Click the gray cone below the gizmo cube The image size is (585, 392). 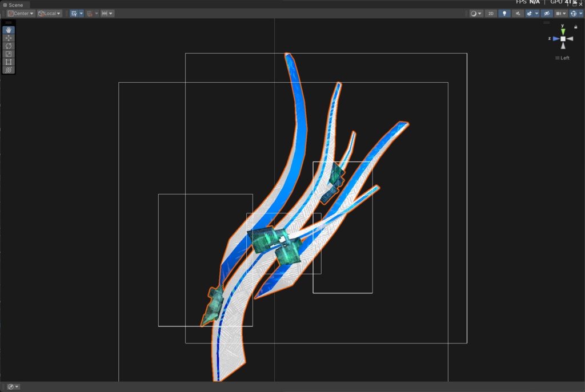click(x=563, y=46)
